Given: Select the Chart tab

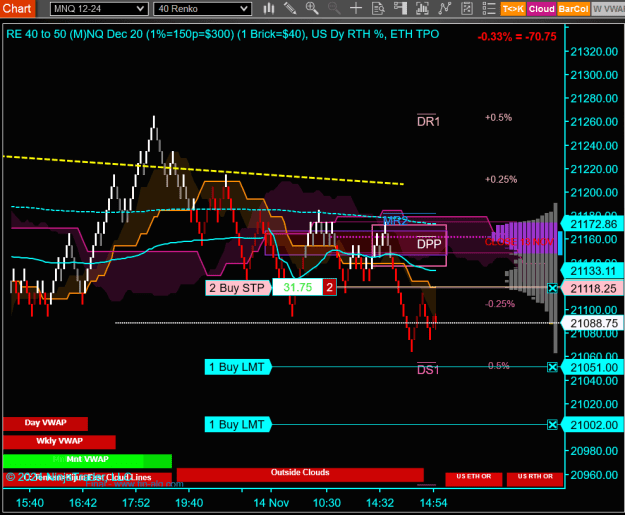Looking at the screenshot, I should [x=17, y=8].
